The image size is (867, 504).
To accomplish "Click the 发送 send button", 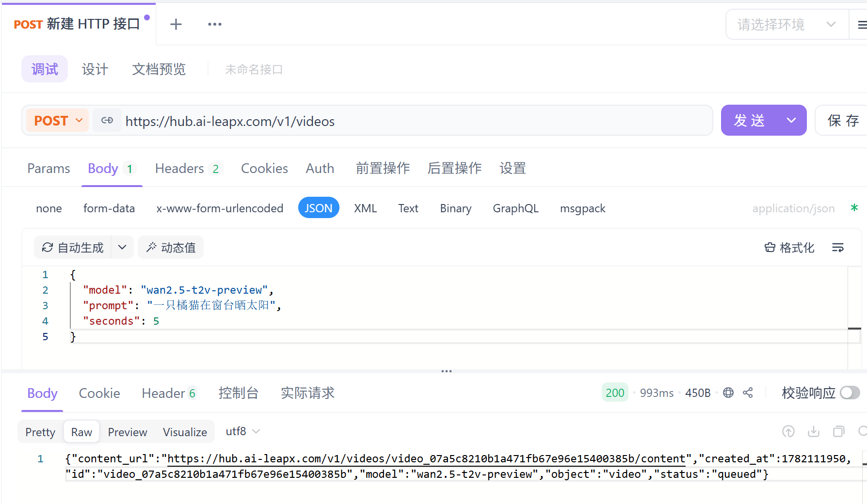I will pos(750,120).
